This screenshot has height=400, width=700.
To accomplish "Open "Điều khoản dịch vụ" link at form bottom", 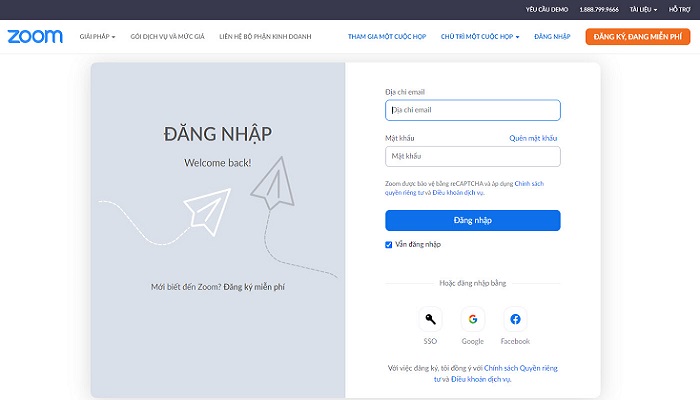I will pos(481,379).
